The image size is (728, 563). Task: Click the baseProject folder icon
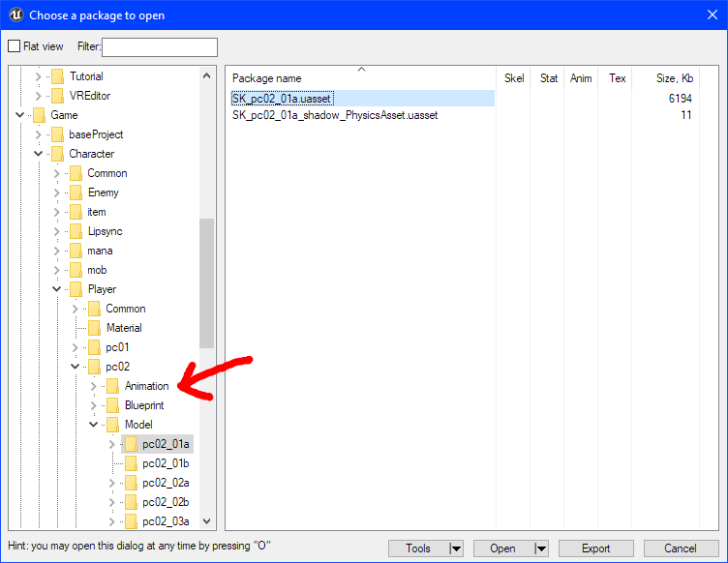click(57, 134)
